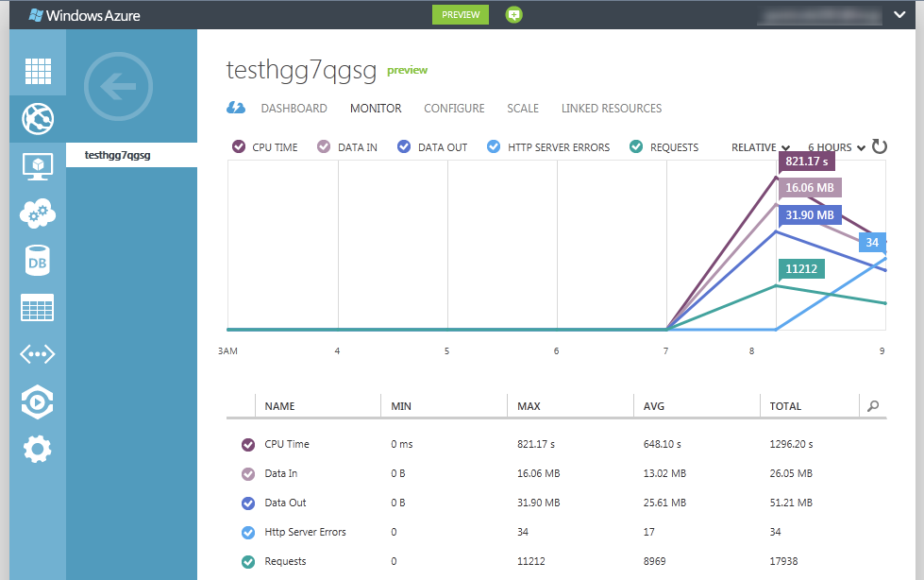Screen dimensions: 924x580
Task: Toggle DATA OUT metric in chart legend
Action: 404,147
